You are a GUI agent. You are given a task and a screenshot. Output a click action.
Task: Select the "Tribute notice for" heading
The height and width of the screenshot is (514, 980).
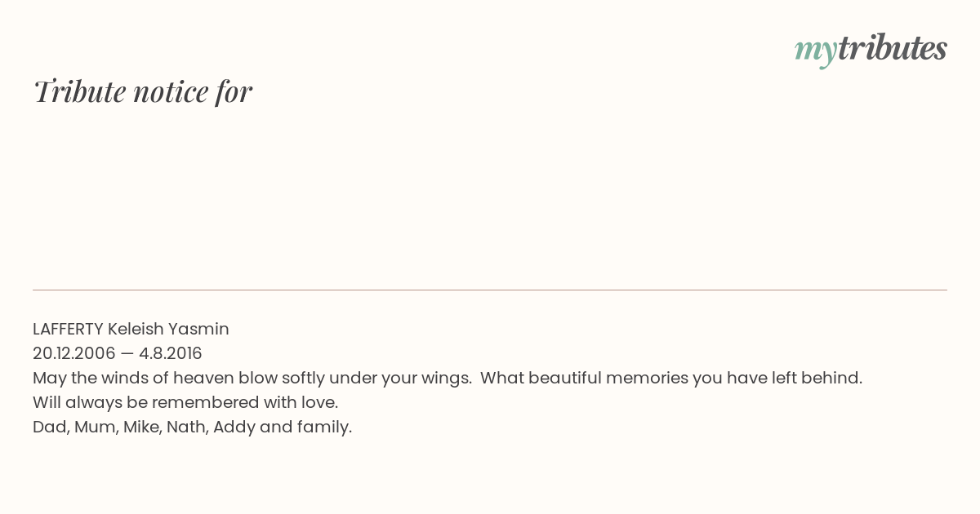pyautogui.click(x=143, y=91)
